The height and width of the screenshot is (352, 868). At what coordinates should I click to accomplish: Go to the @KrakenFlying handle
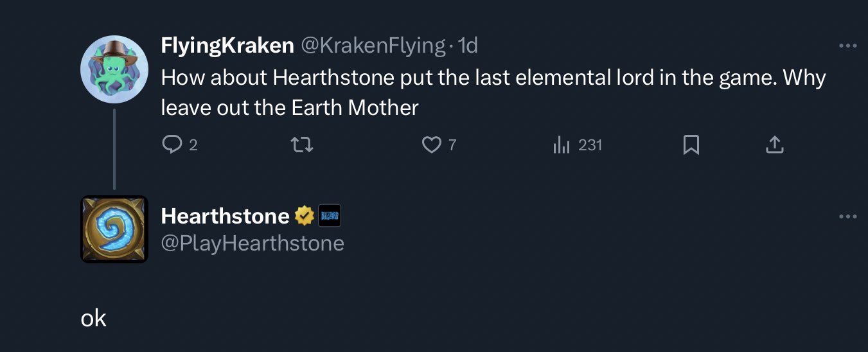(373, 46)
